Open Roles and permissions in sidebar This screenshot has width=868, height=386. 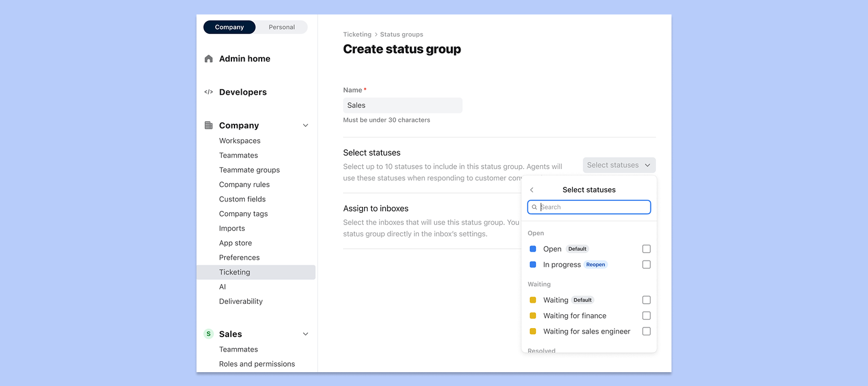pyautogui.click(x=257, y=364)
